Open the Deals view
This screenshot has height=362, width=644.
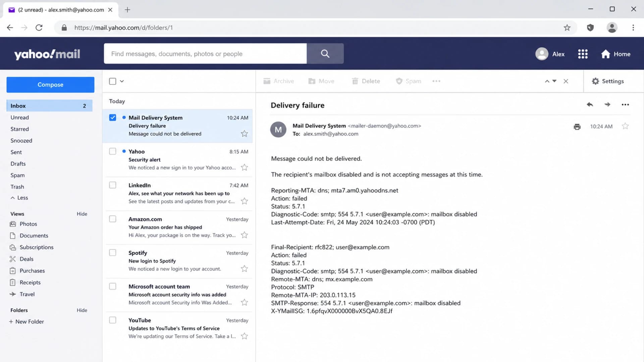click(x=22, y=259)
